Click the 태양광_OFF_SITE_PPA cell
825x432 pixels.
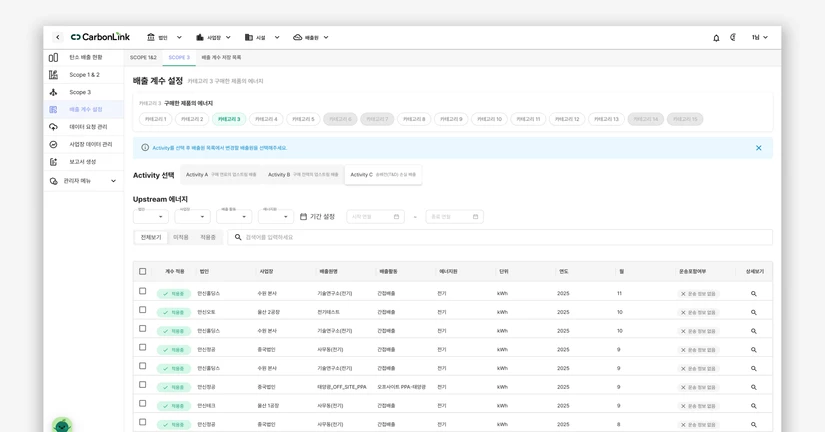click(342, 387)
